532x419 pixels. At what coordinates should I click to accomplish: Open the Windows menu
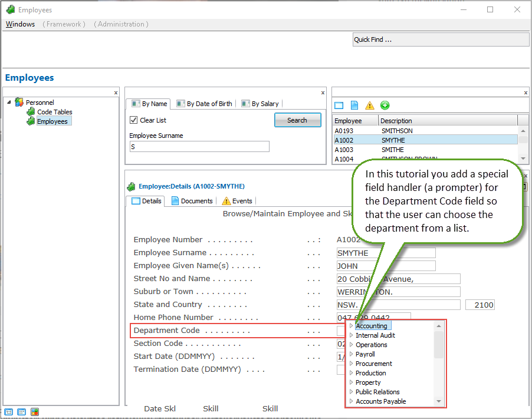[20, 24]
